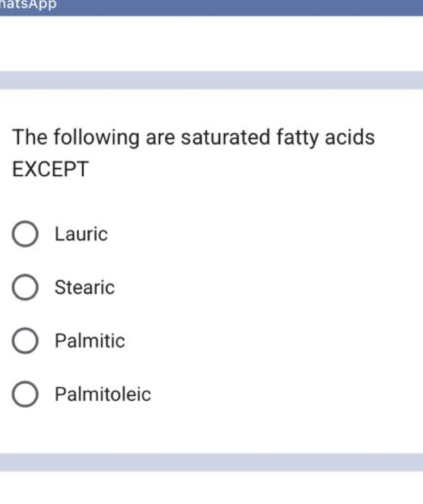Screen dimensions: 423x504
Task: Click the word EXCEPT in the question
Action: click(50, 168)
